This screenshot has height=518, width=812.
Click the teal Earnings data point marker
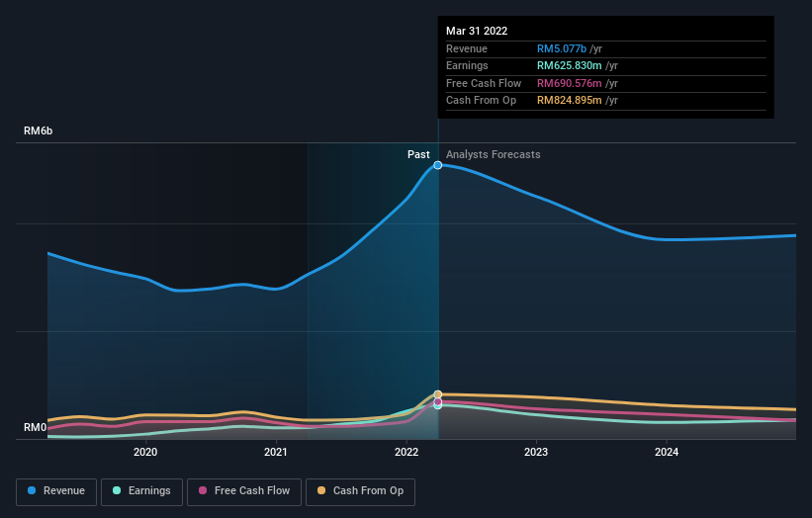[437, 405]
